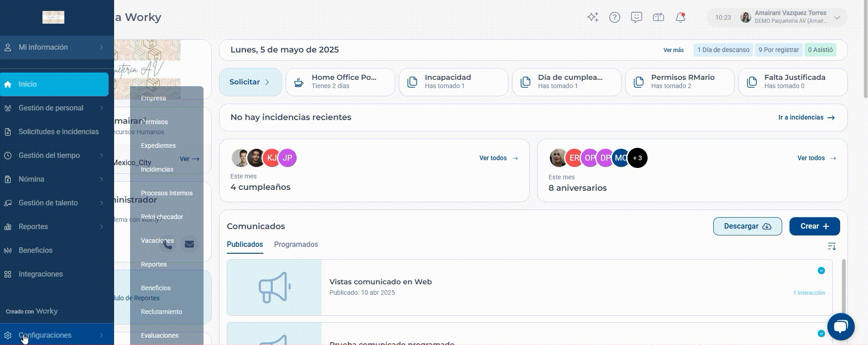Click megaphone thumbnail of Vistas comunicado

tap(274, 287)
